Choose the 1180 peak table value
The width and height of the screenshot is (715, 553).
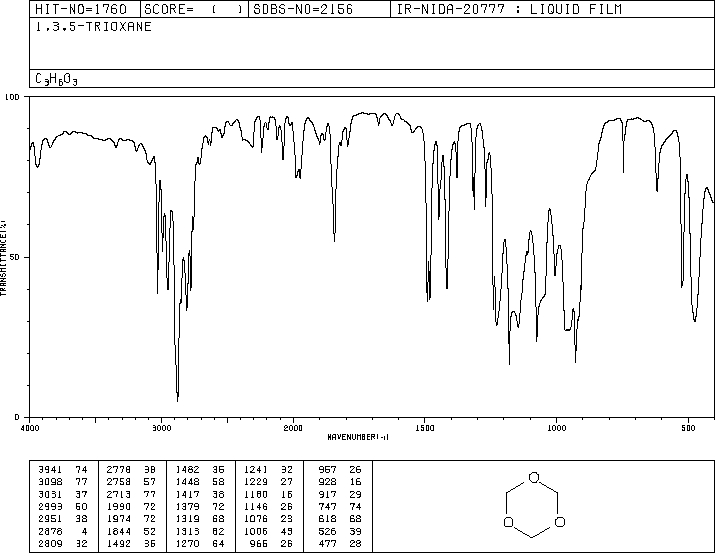click(256, 494)
